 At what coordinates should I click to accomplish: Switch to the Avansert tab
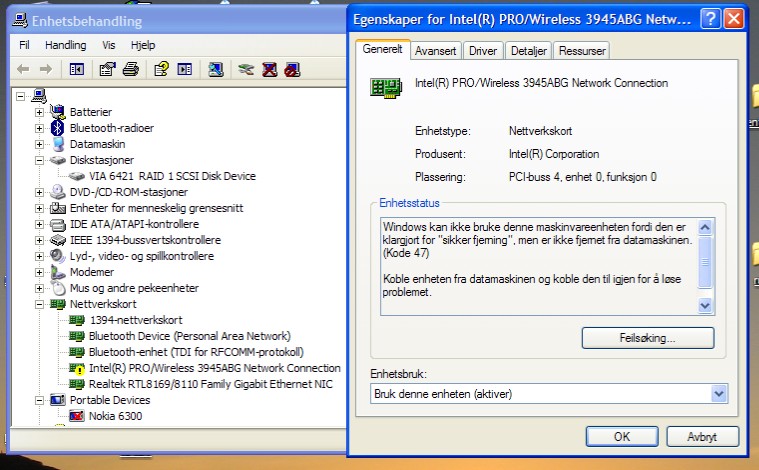click(435, 51)
